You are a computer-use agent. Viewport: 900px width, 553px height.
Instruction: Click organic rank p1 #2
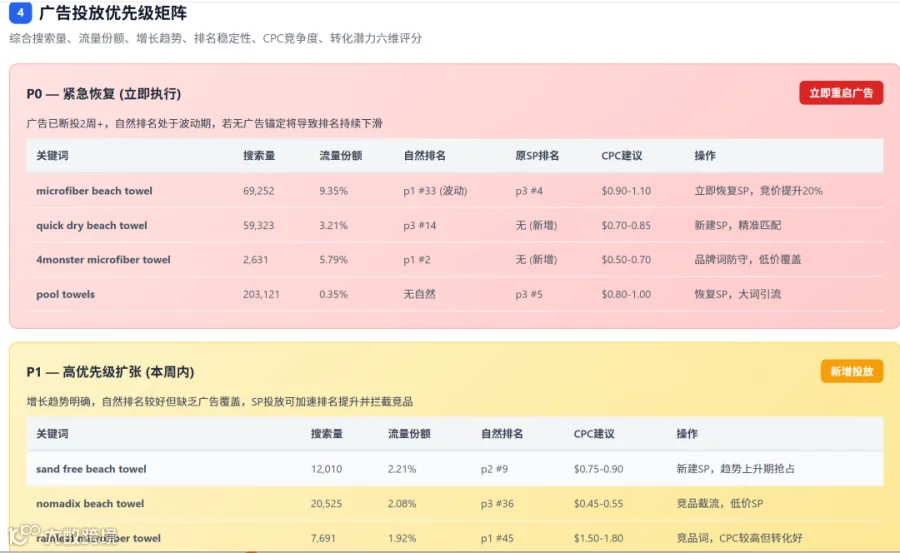click(x=417, y=260)
